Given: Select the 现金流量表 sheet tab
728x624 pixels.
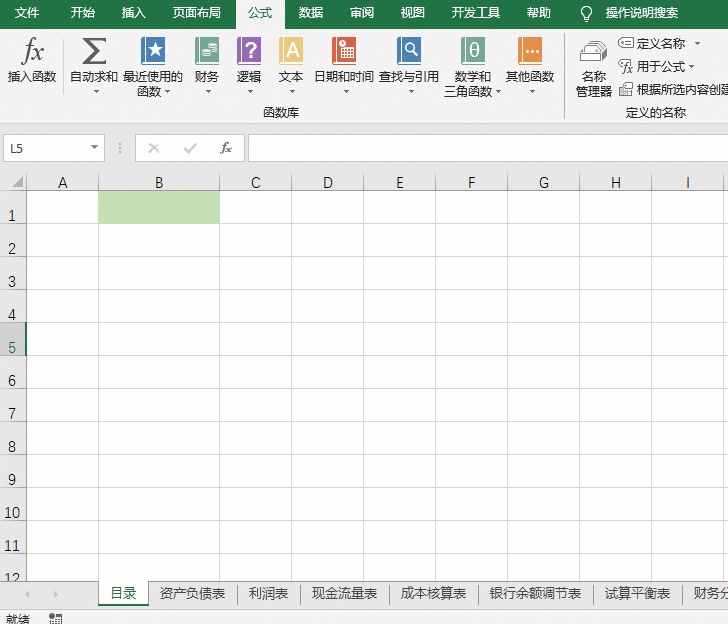Looking at the screenshot, I should click(x=344, y=593).
